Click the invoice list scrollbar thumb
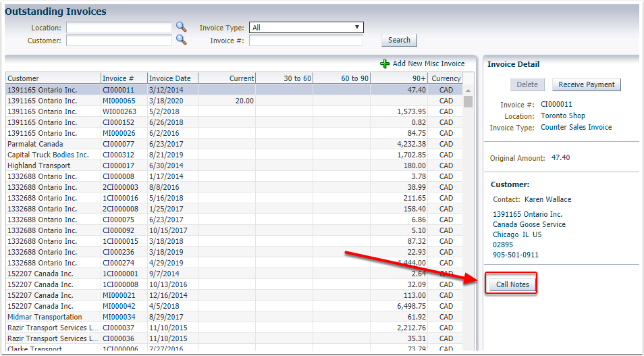 468,101
